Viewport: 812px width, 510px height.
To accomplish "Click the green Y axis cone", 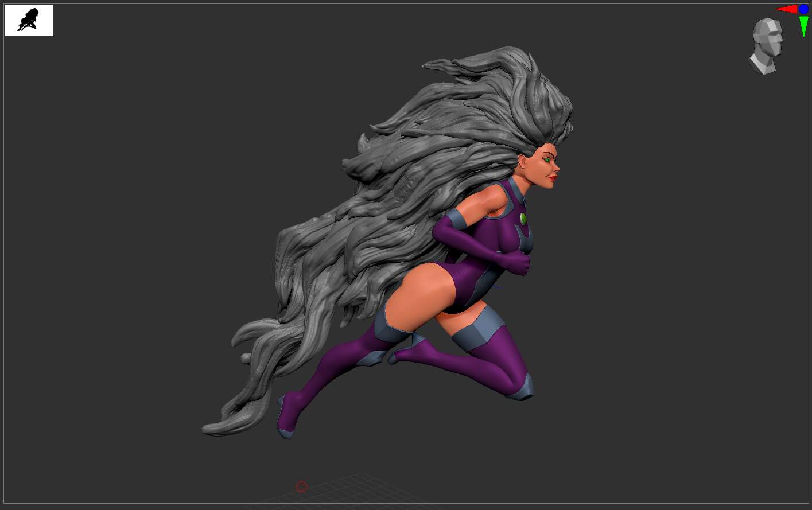I will pos(803,26).
